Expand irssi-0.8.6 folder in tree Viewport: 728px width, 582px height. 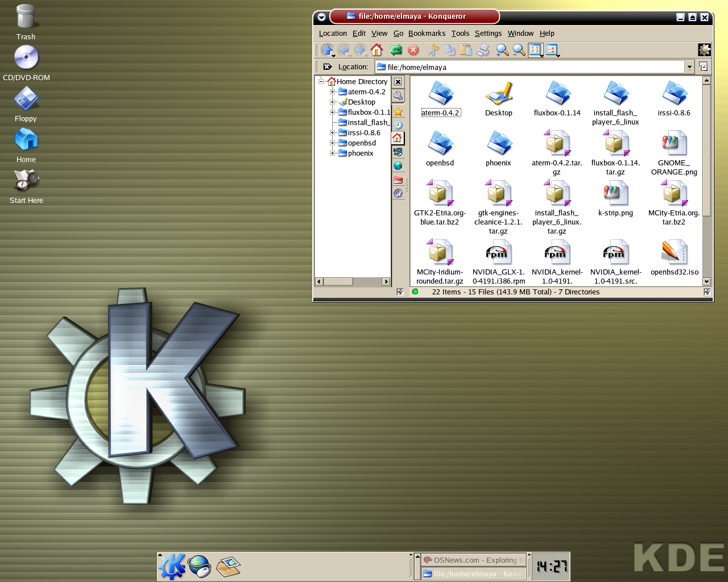point(333,132)
